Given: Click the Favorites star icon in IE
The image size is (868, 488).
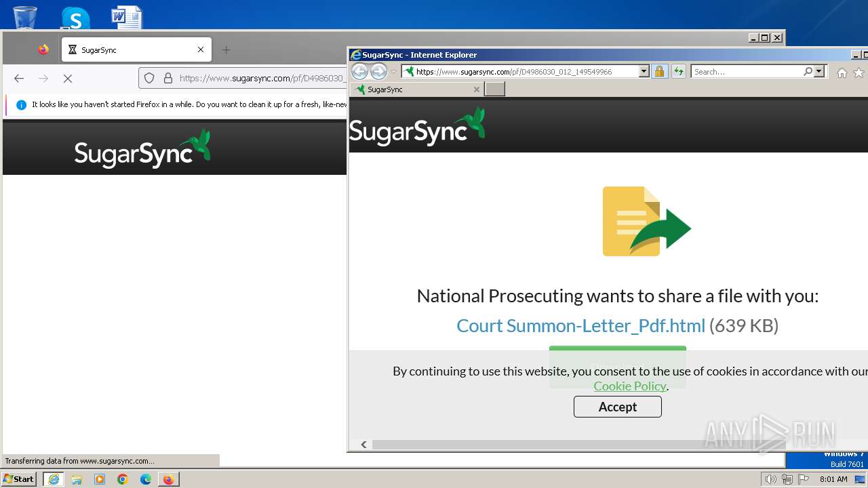Looking at the screenshot, I should [859, 73].
